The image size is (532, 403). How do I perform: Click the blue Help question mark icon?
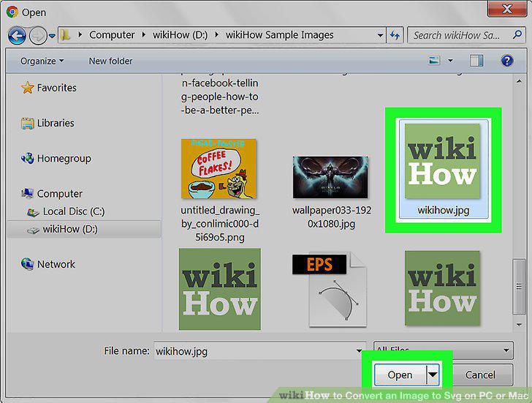(507, 61)
